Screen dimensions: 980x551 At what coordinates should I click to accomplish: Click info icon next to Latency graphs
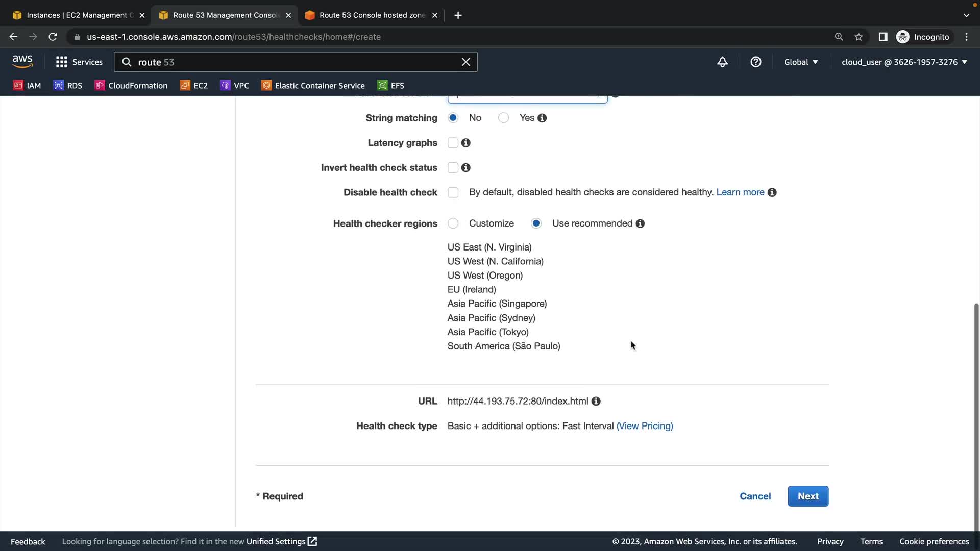[465, 143]
